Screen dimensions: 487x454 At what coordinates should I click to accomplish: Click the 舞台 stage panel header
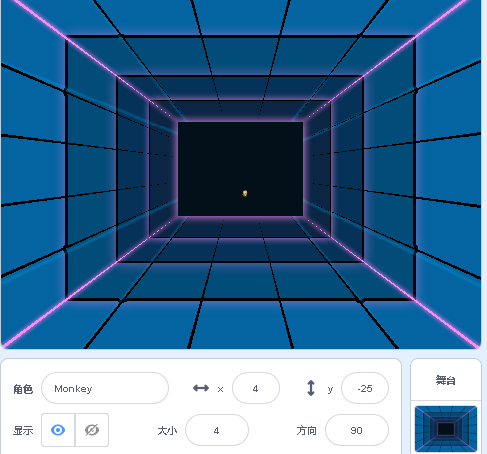coord(446,380)
